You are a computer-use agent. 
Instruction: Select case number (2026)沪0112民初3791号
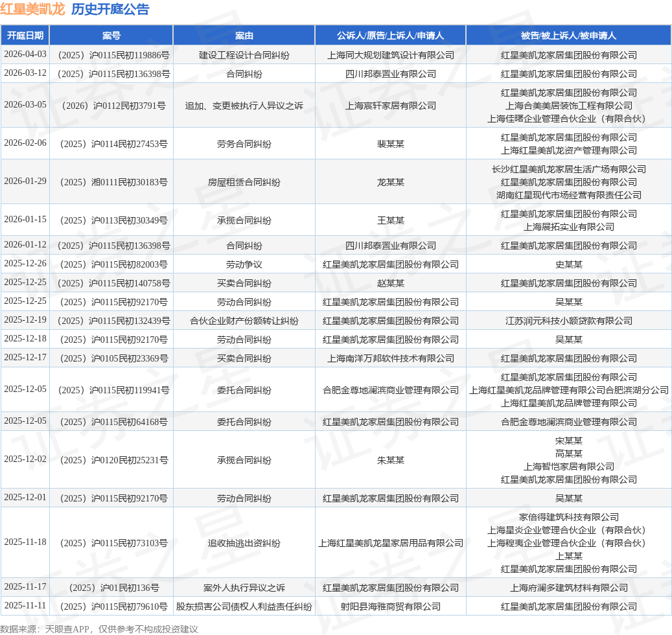click(113, 106)
